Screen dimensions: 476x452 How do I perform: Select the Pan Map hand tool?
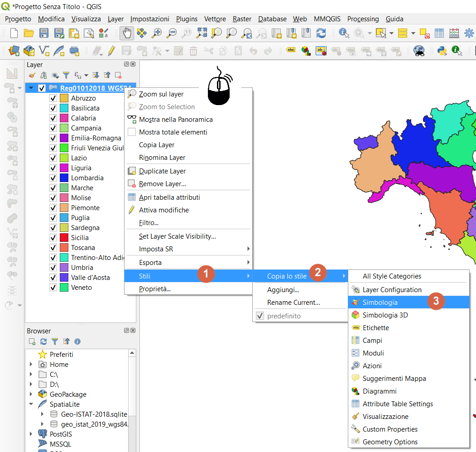pyautogui.click(x=127, y=33)
